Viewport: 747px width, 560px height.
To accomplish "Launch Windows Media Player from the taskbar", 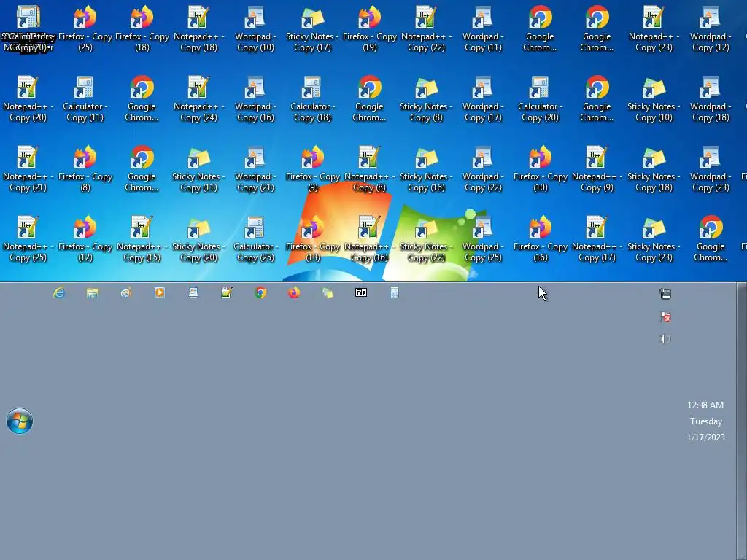I will point(160,292).
